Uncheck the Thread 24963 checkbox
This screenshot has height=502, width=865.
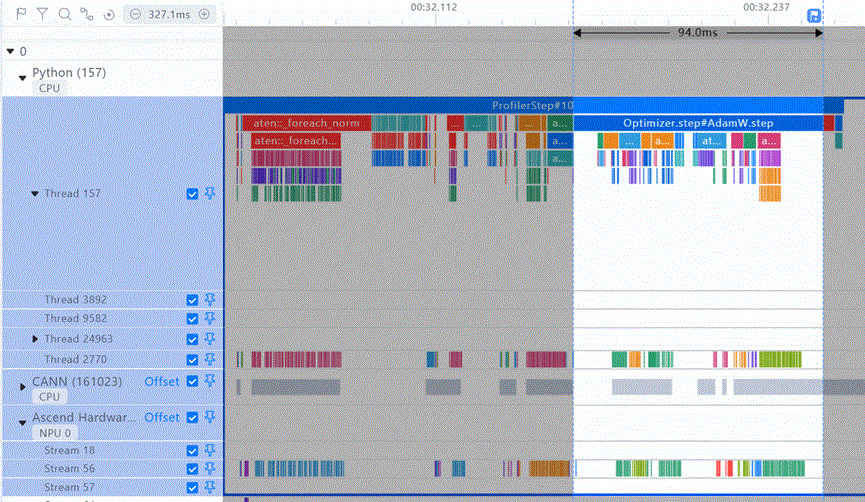point(192,339)
